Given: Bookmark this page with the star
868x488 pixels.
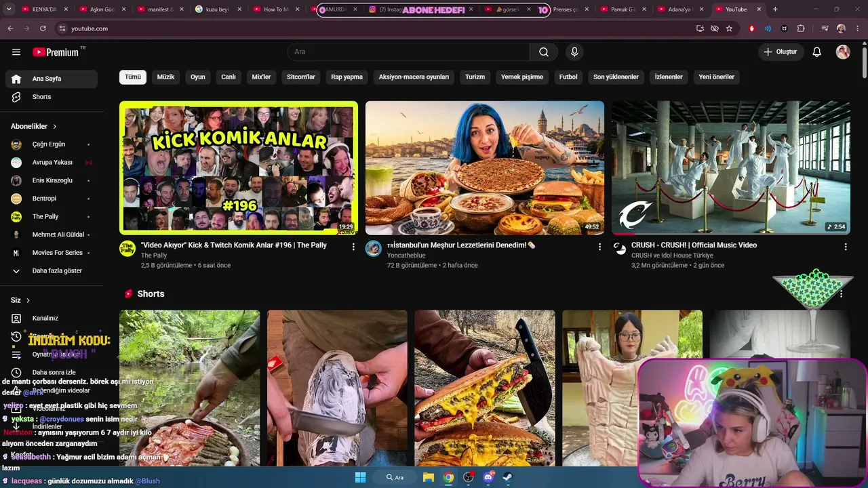Looking at the screenshot, I should pyautogui.click(x=729, y=28).
